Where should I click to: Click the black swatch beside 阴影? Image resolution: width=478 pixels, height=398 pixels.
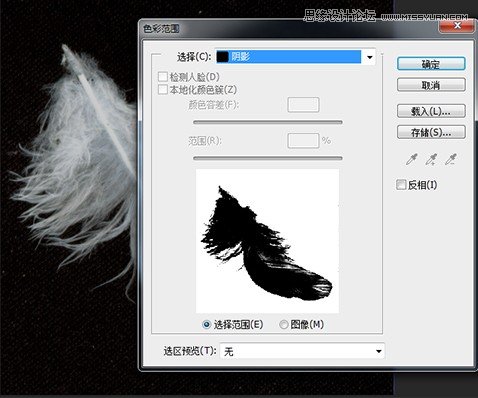[x=223, y=57]
